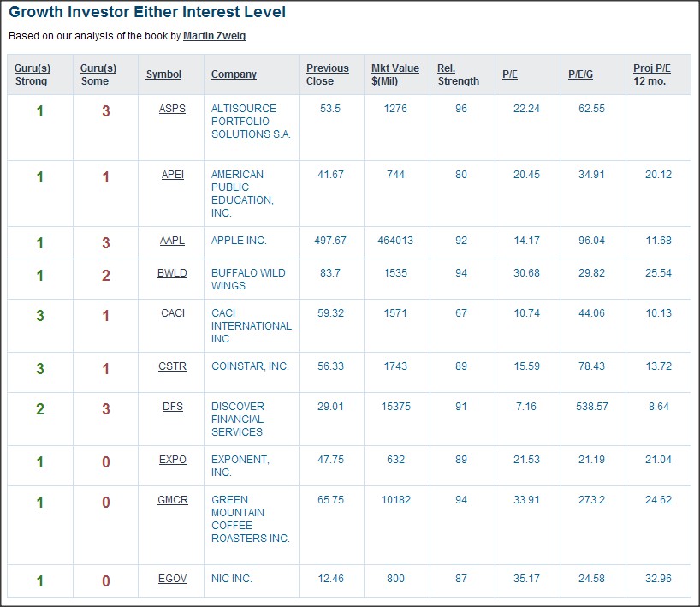Sort by Previous Close values
The image size is (700, 607).
[328, 74]
